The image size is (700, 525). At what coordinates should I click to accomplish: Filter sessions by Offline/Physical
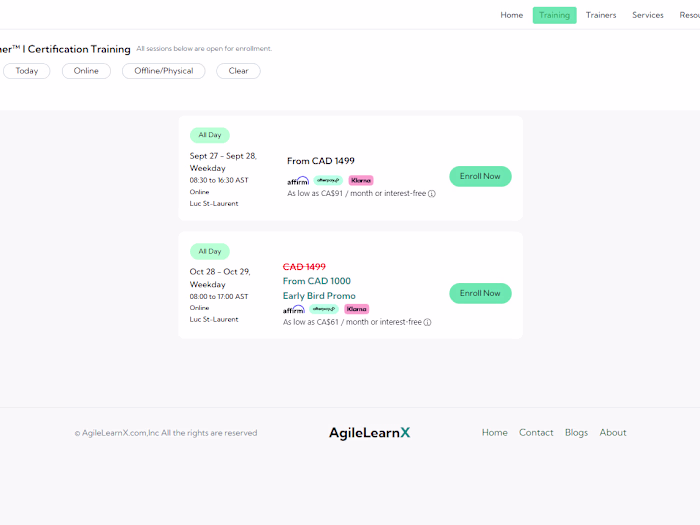tap(164, 71)
